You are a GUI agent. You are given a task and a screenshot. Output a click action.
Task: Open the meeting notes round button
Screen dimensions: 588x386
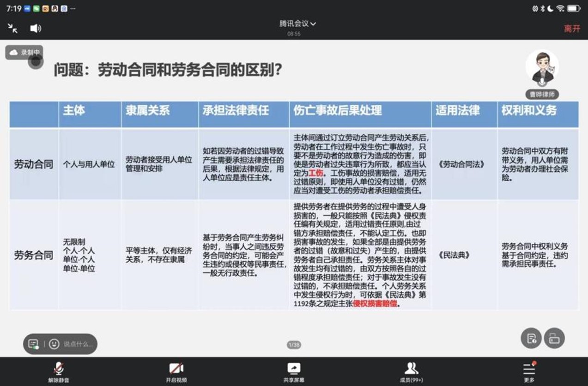click(531, 338)
